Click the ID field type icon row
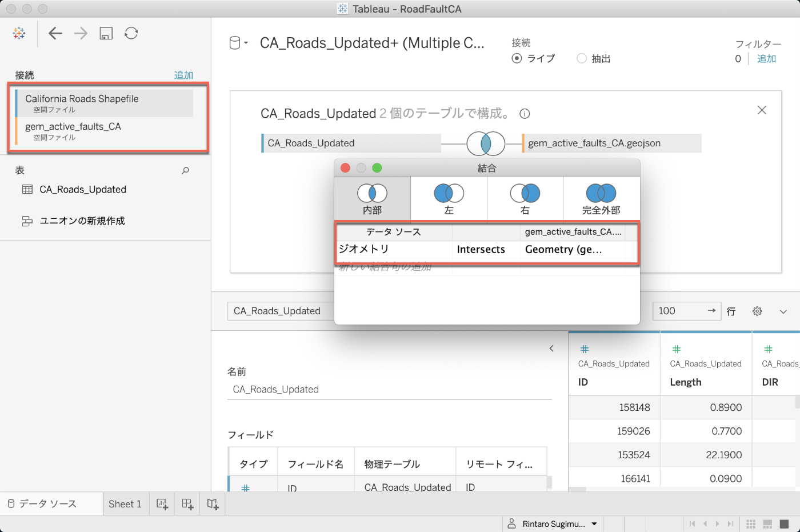This screenshot has width=800, height=532. tap(246, 488)
